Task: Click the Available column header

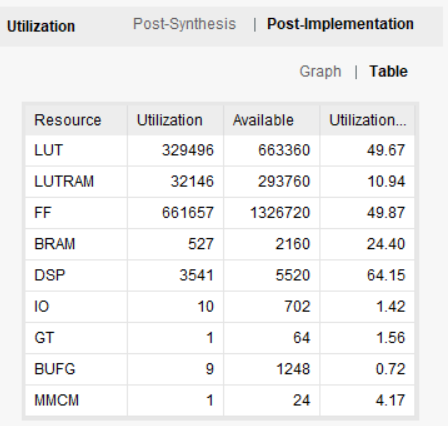Action: [x=272, y=120]
